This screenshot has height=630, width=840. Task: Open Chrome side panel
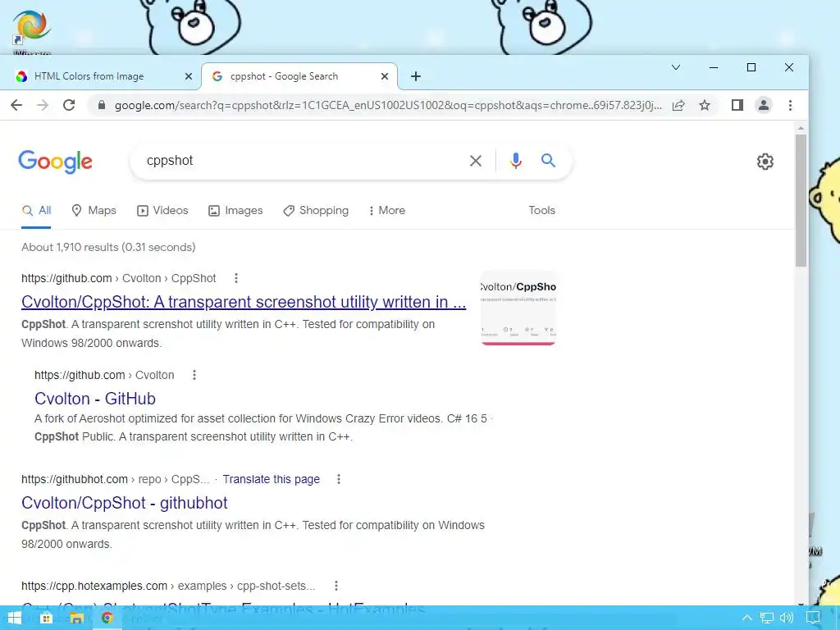click(737, 105)
